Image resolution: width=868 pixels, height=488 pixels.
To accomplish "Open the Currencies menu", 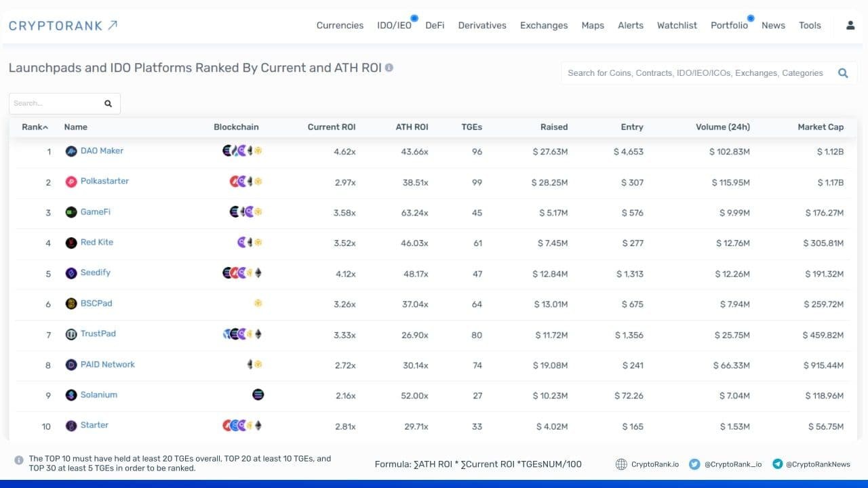I will (x=340, y=25).
